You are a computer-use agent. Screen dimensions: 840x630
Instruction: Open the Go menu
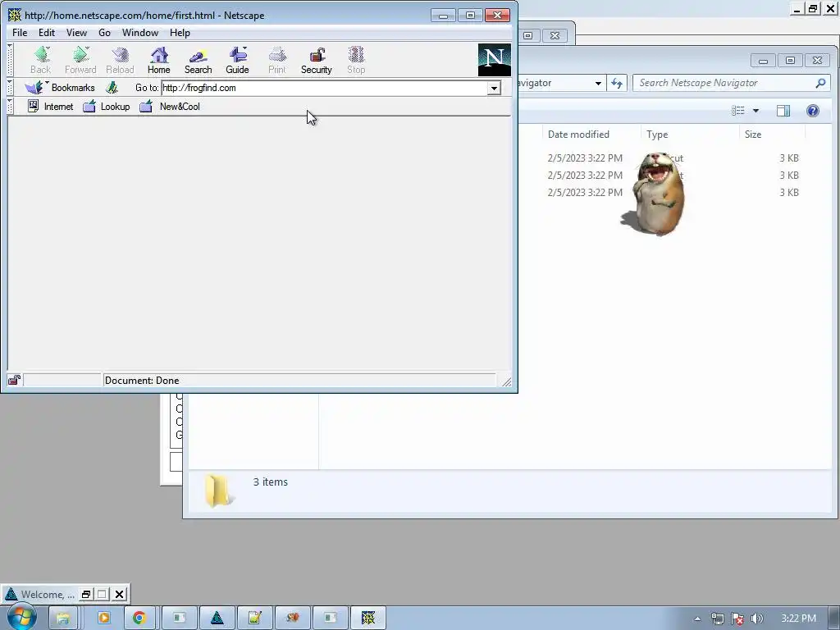tap(104, 33)
